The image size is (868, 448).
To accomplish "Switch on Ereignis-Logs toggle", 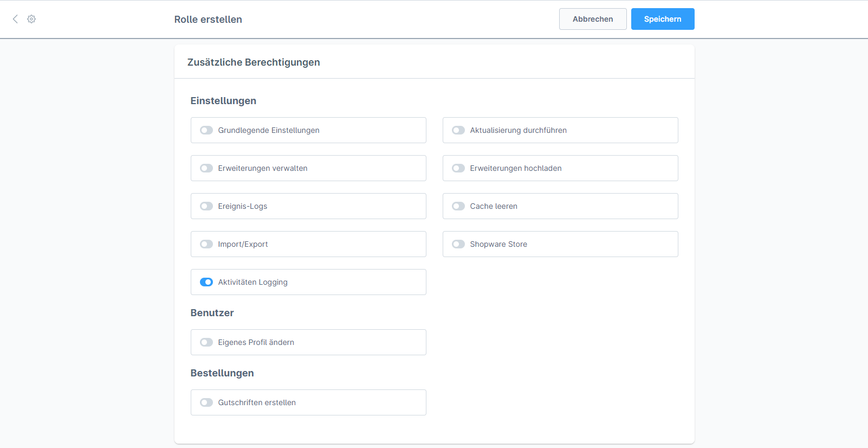I will pyautogui.click(x=206, y=206).
